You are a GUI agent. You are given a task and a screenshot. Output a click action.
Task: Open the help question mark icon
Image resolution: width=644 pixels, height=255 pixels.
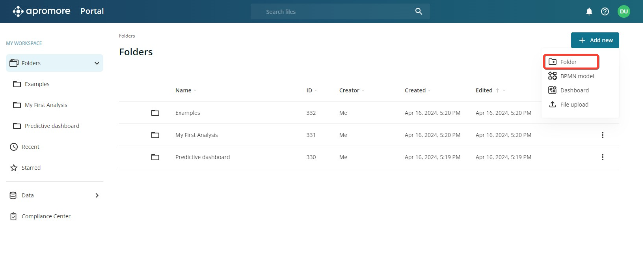click(605, 11)
